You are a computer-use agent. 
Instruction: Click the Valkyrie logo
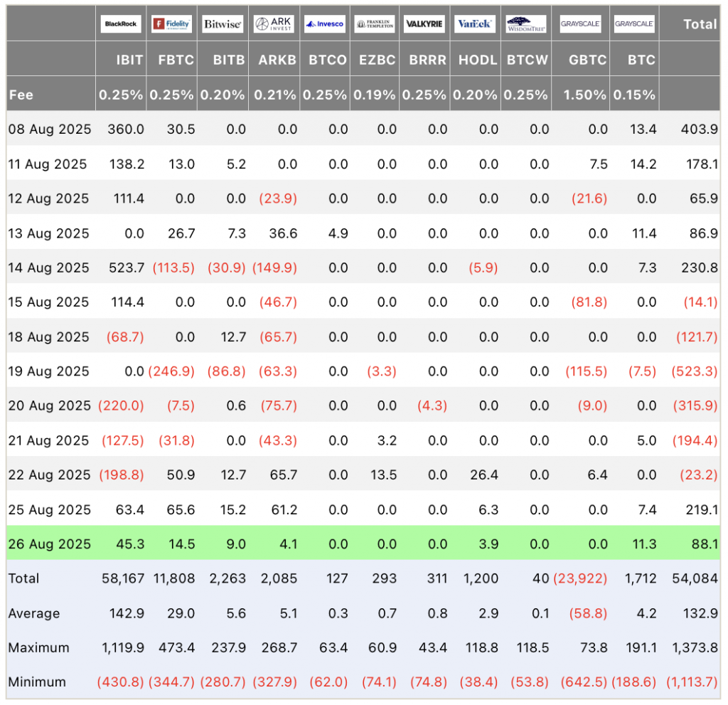coord(424,23)
